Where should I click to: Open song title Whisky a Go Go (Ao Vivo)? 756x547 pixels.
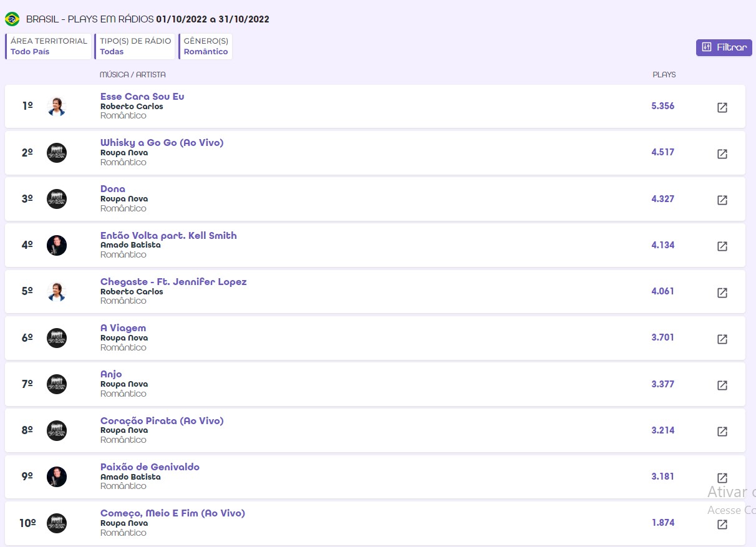pyautogui.click(x=162, y=143)
